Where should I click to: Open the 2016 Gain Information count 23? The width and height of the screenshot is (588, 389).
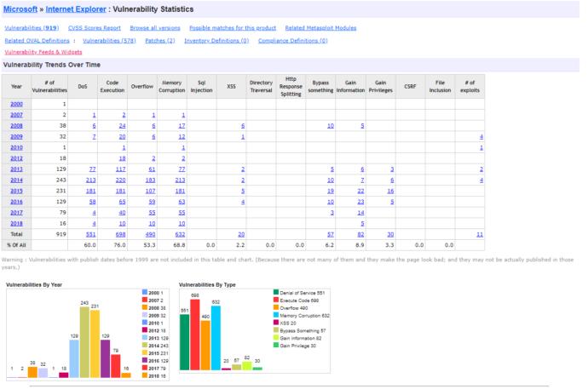(360, 202)
